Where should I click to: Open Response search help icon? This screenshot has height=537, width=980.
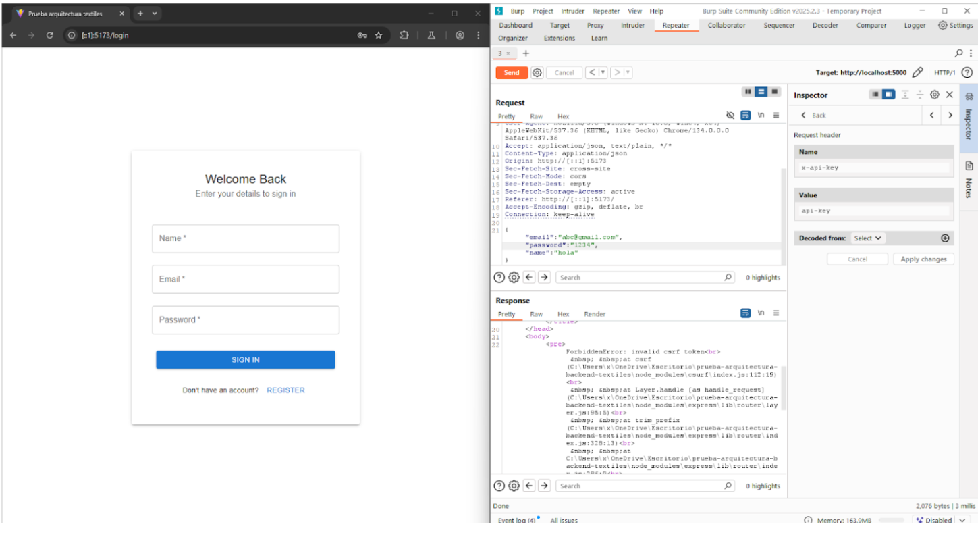click(499, 486)
